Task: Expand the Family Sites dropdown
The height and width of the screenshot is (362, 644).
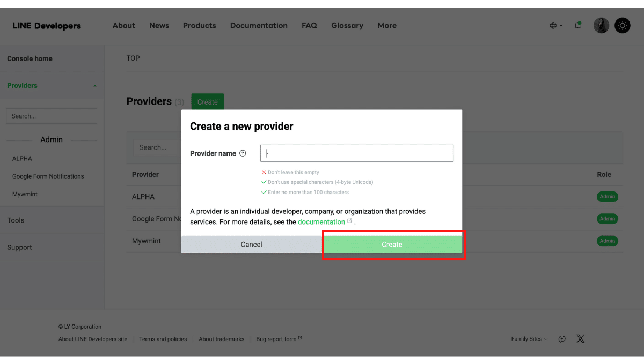Action: tap(529, 339)
